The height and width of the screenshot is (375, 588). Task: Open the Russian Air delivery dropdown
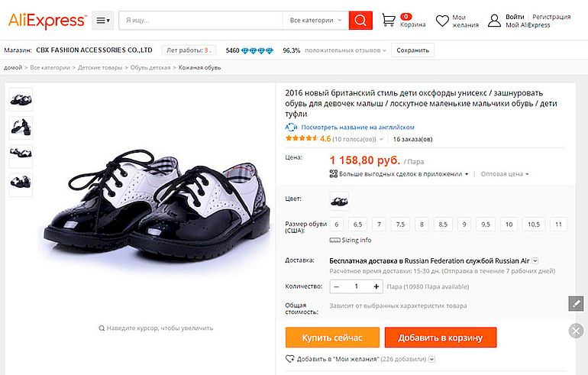click(x=535, y=260)
